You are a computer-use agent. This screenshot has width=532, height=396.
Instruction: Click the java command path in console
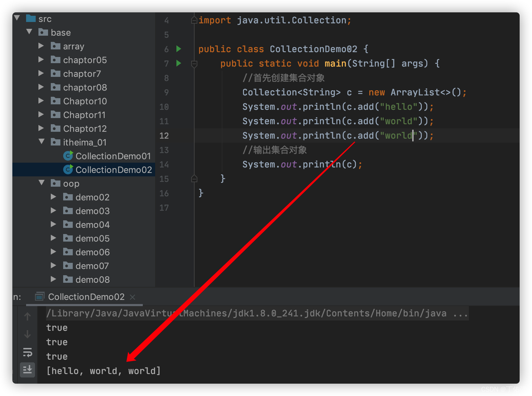tap(257, 313)
